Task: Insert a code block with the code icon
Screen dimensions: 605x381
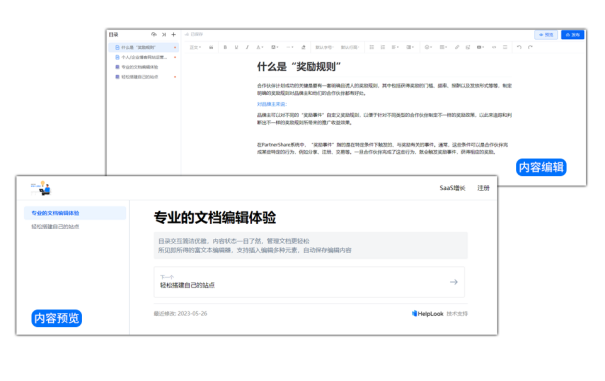Action: pyautogui.click(x=494, y=47)
